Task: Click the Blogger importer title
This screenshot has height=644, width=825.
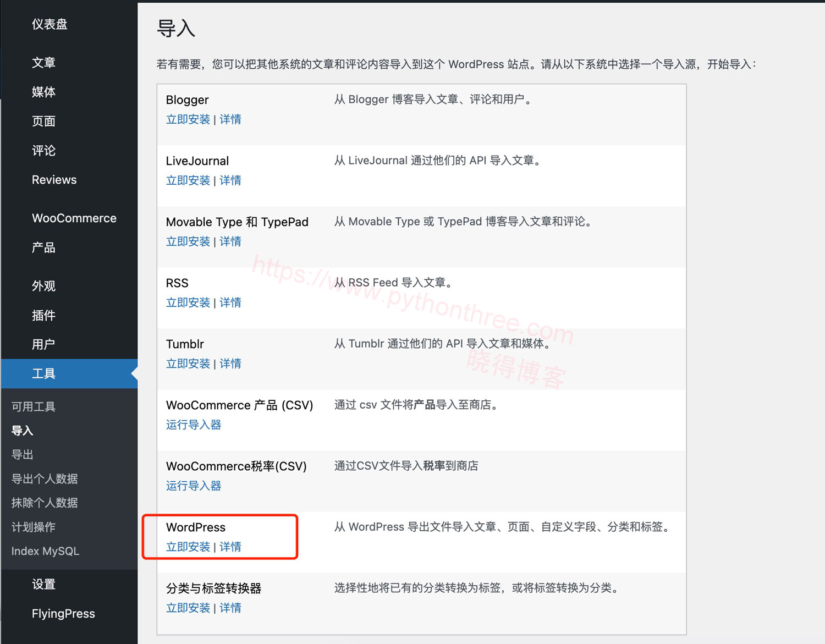Action: point(187,100)
